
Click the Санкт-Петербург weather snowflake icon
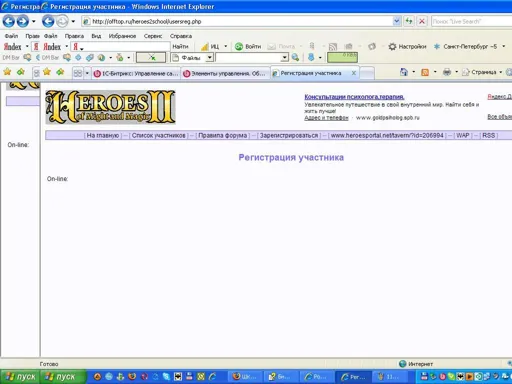click(437, 46)
